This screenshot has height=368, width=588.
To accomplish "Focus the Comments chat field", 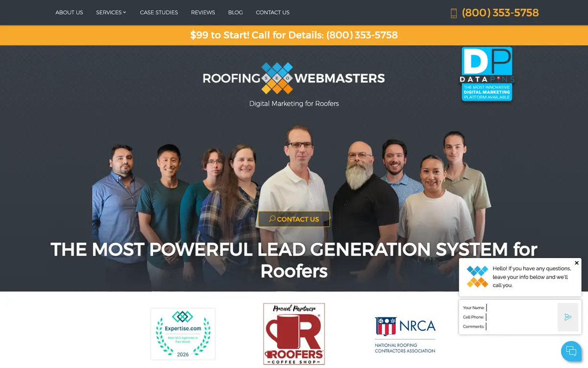I will tap(521, 326).
